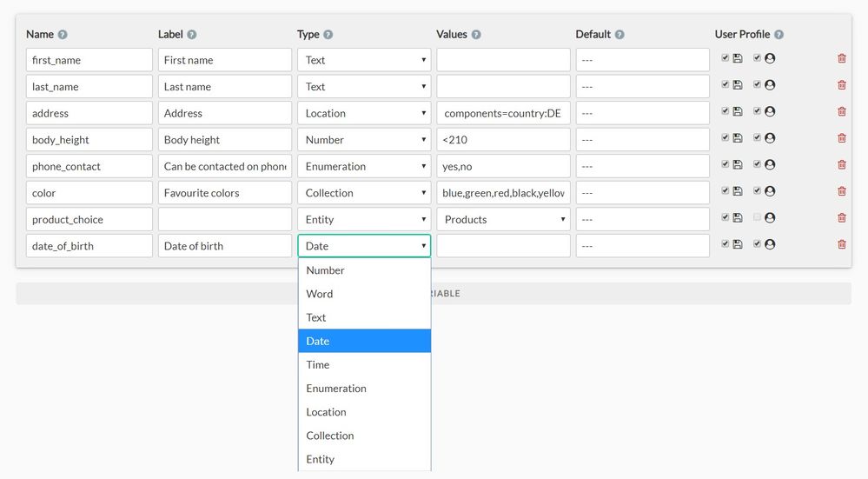868x479 pixels.
Task: Delete the body_height variable row
Action: 841,138
